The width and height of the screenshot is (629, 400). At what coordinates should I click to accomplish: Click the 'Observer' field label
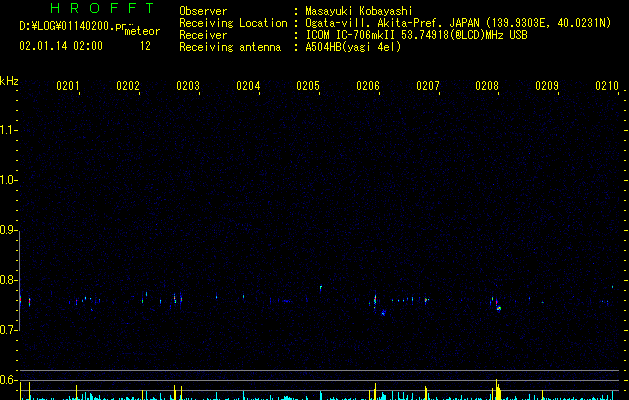tap(203, 11)
